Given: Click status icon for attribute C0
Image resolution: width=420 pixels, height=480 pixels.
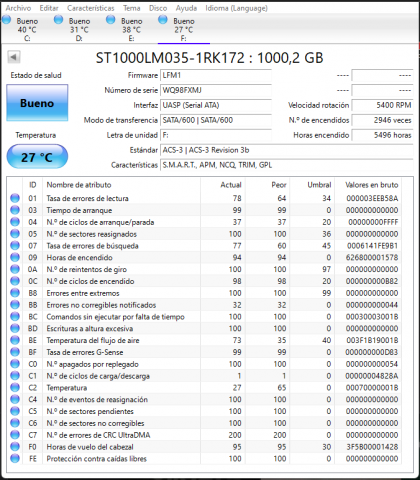Looking at the screenshot, I should click(15, 364).
